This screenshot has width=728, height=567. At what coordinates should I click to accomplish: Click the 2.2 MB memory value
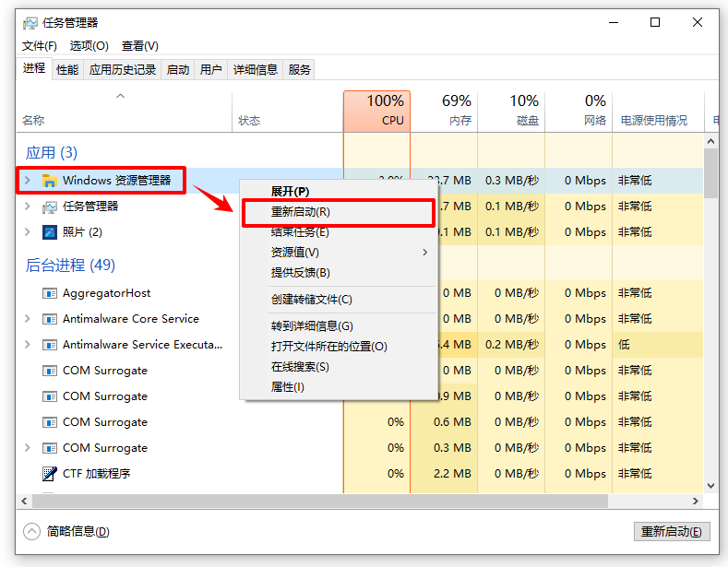pyautogui.click(x=452, y=474)
